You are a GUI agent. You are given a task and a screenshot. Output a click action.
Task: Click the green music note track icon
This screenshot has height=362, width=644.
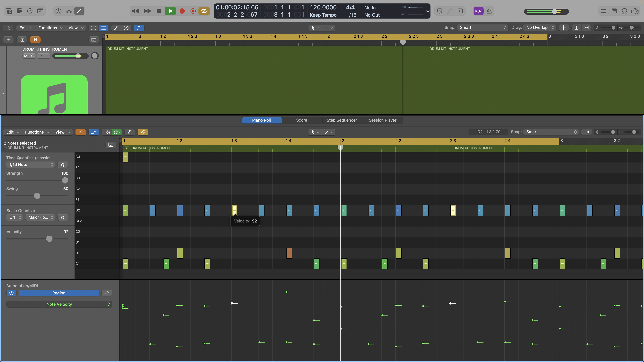54,94
